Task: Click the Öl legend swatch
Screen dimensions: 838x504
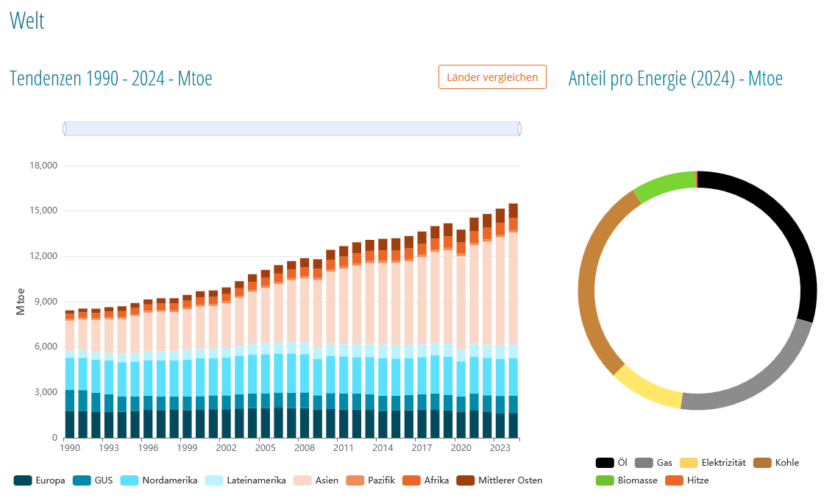Action: click(604, 463)
